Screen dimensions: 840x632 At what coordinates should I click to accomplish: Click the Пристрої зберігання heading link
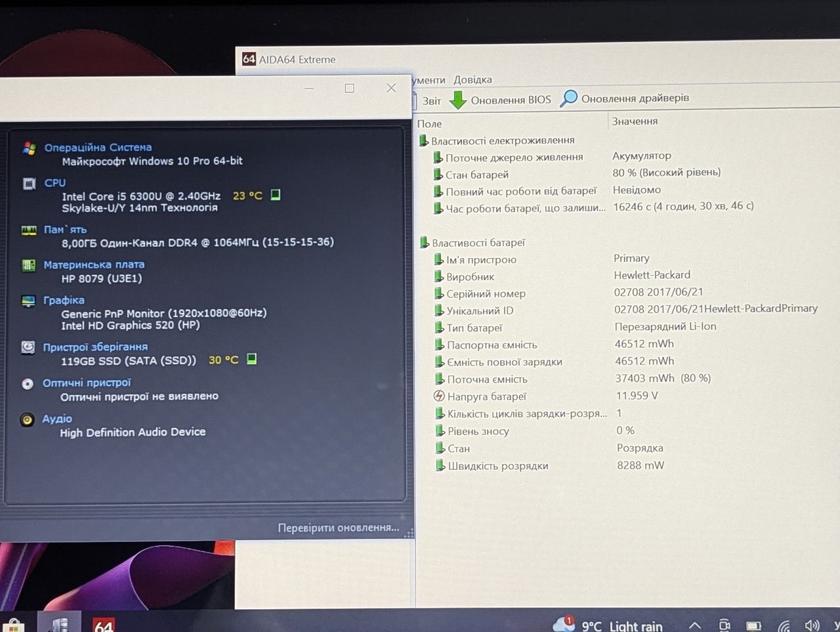[95, 347]
